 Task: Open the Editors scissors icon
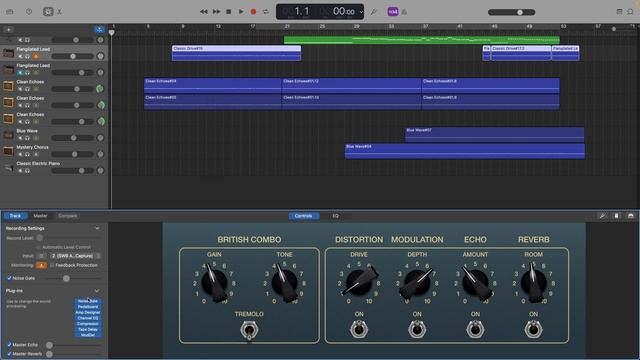[60, 12]
